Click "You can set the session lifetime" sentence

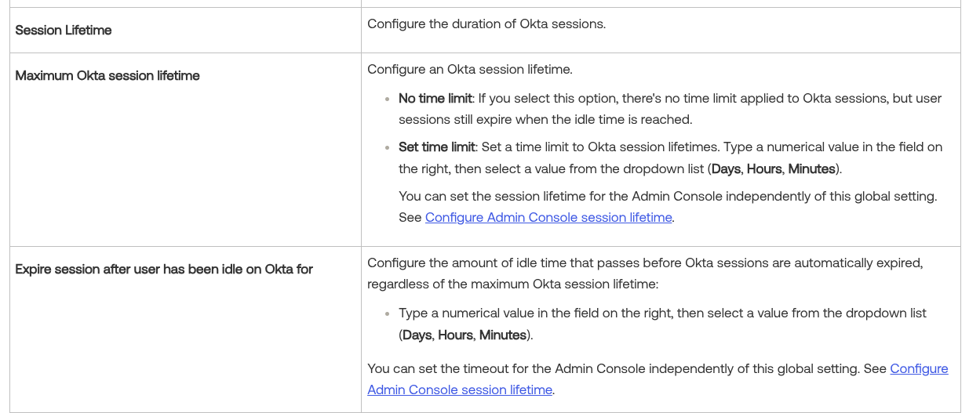pyautogui.click(x=667, y=196)
